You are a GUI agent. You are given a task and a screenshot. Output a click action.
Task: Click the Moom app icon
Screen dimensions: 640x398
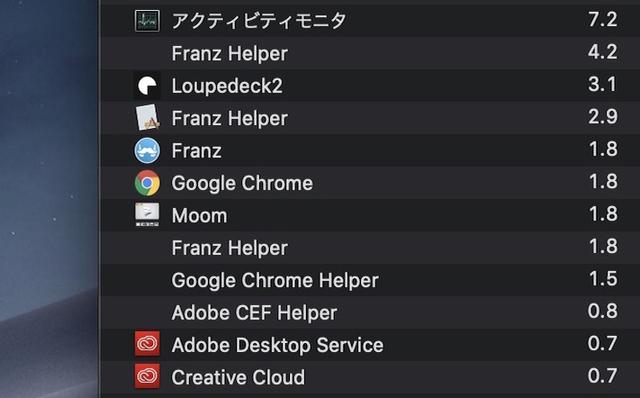(147, 215)
